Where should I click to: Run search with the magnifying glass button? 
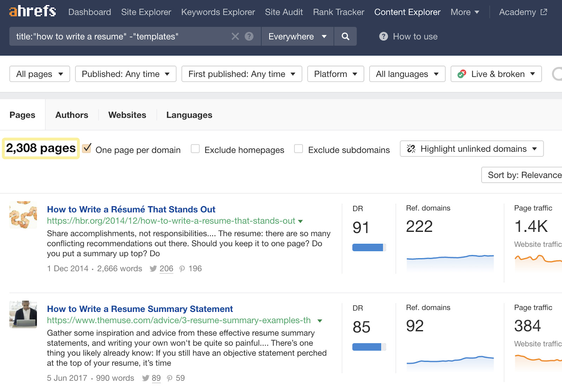[345, 37]
